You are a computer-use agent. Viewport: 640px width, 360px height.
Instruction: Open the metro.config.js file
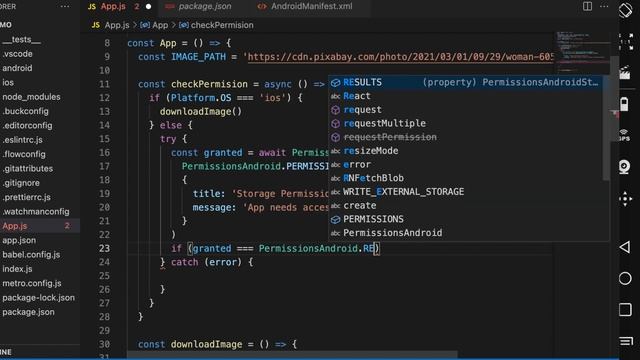pyautogui.click(x=32, y=283)
